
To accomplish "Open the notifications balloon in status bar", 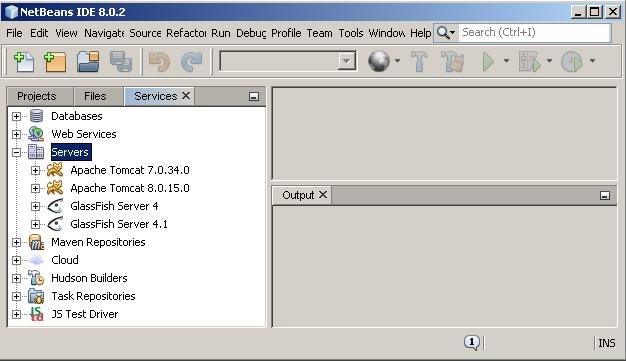I will coord(471,343).
